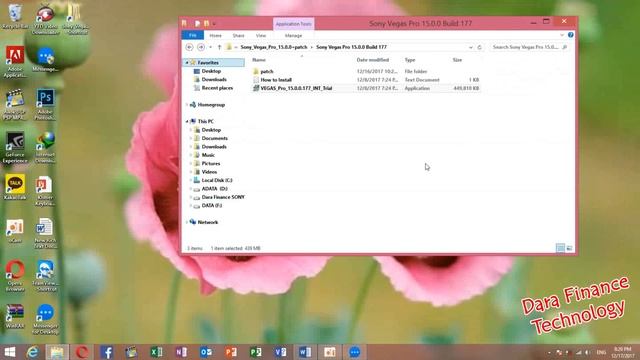Click the Application Tools tab header
The height and width of the screenshot is (360, 640).
(293, 24)
